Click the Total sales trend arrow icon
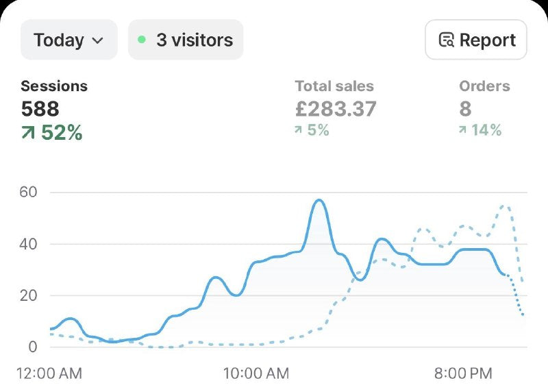Image resolution: width=548 pixels, height=392 pixels. click(x=298, y=130)
